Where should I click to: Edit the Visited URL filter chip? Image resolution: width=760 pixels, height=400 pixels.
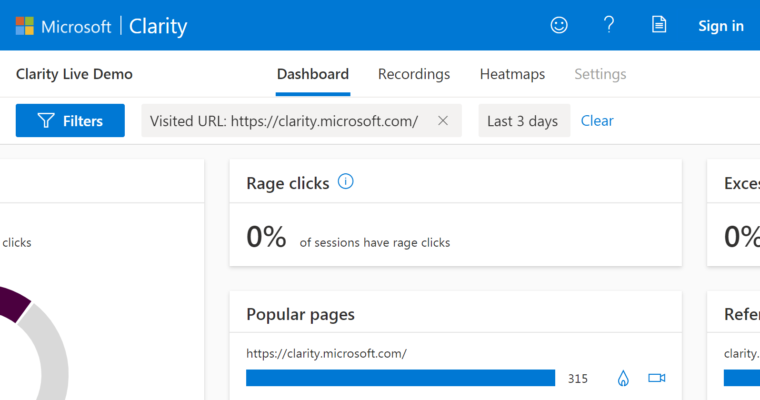283,121
